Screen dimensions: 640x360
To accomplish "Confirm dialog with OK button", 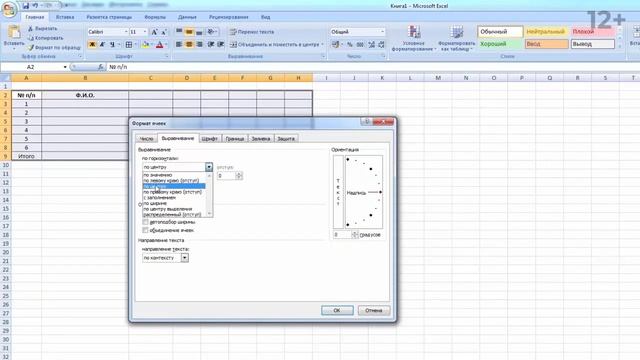I will 337,311.
